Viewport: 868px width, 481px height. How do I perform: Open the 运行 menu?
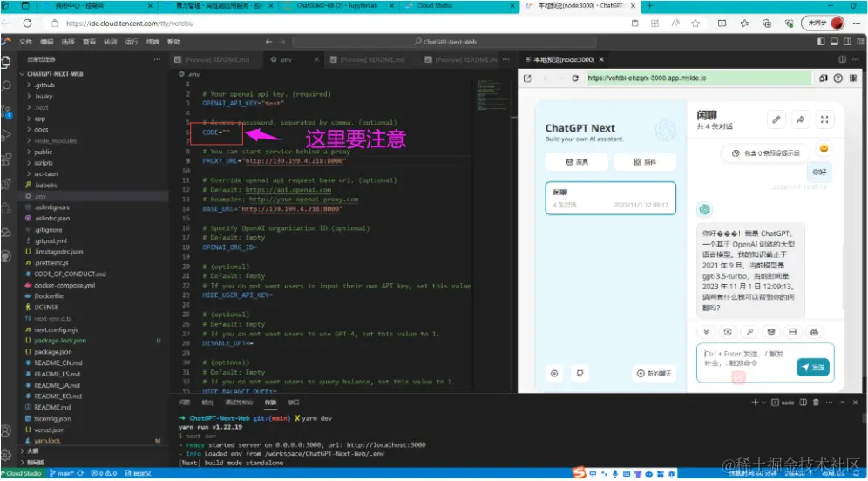click(132, 42)
